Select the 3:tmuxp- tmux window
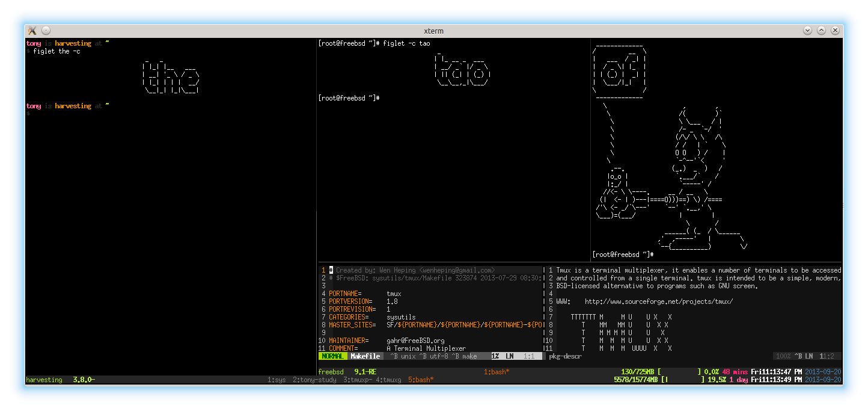Viewport: 868px width, 411px height. (x=357, y=380)
